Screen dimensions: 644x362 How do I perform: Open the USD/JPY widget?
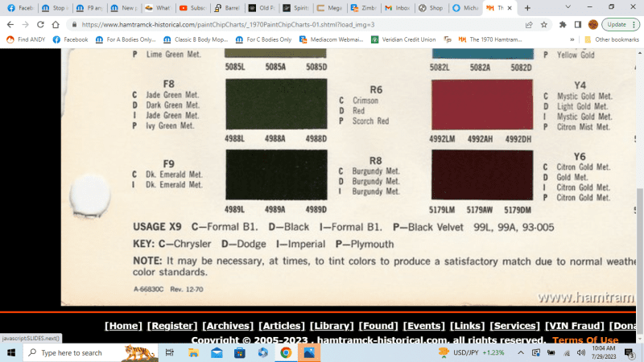click(x=471, y=352)
